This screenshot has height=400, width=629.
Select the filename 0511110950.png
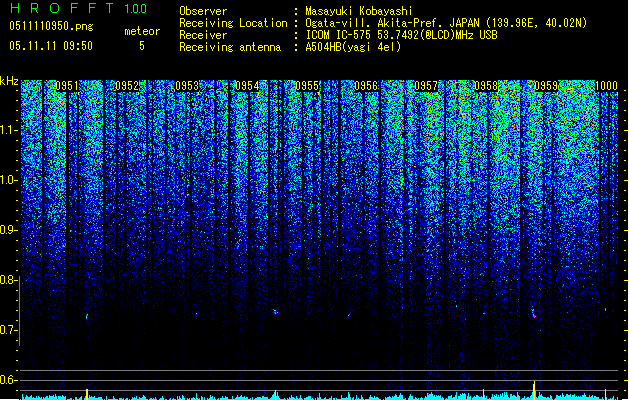pyautogui.click(x=51, y=26)
